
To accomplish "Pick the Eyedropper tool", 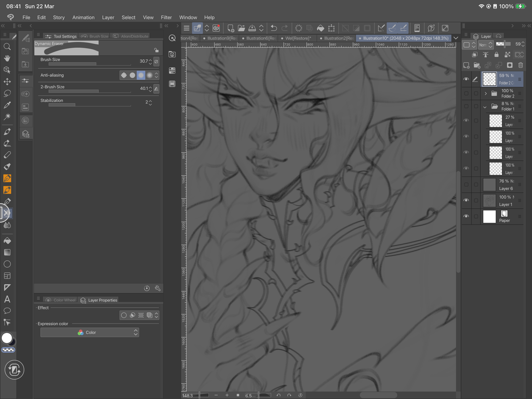I will pos(7,105).
